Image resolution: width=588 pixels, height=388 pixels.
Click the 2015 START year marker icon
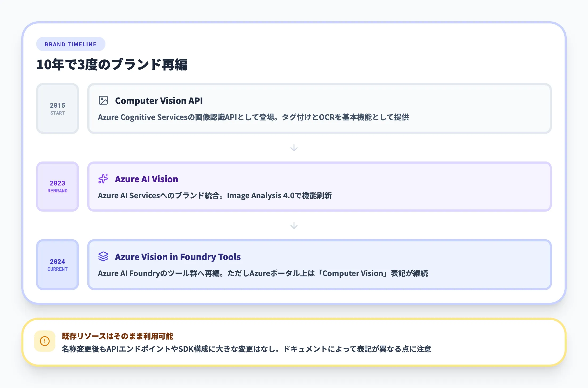pyautogui.click(x=57, y=108)
